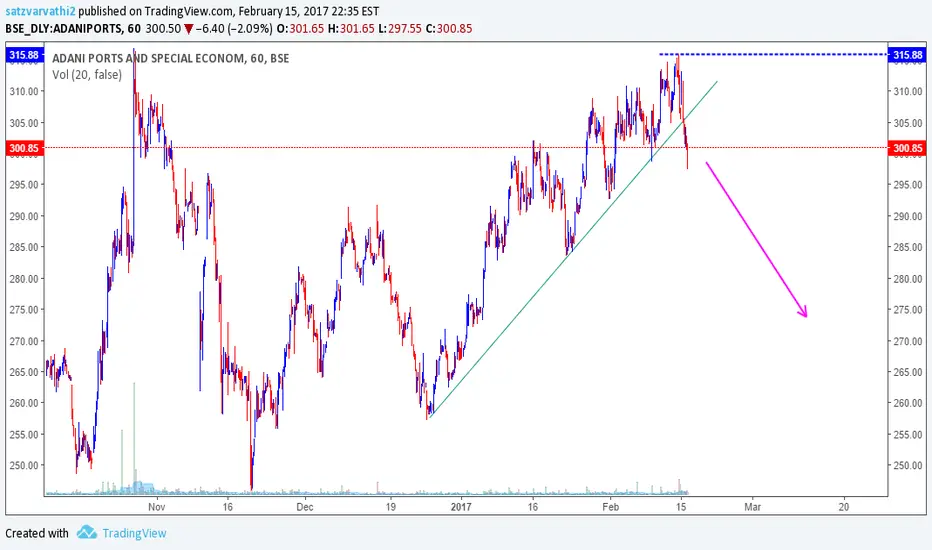Open the satzvarvathi2 author profile link
The image size is (932, 550).
pyautogui.click(x=40, y=11)
